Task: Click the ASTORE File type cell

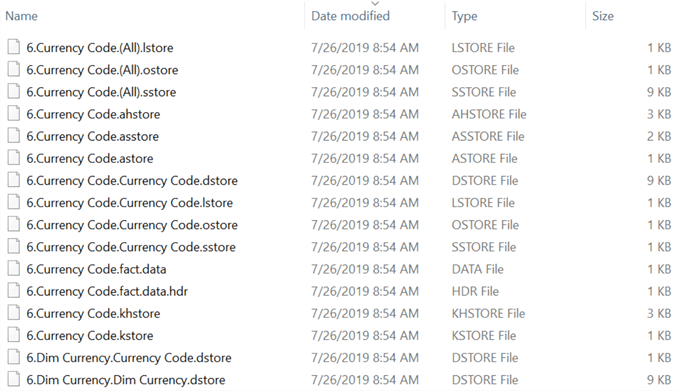Action: (485, 158)
